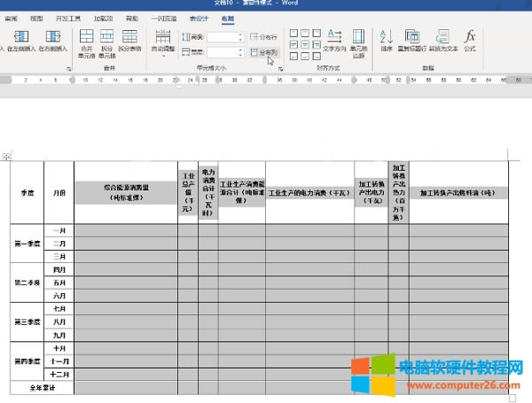Click Distribute Columns (分布列) button
Screen dimensions: 532x403
click(263, 52)
